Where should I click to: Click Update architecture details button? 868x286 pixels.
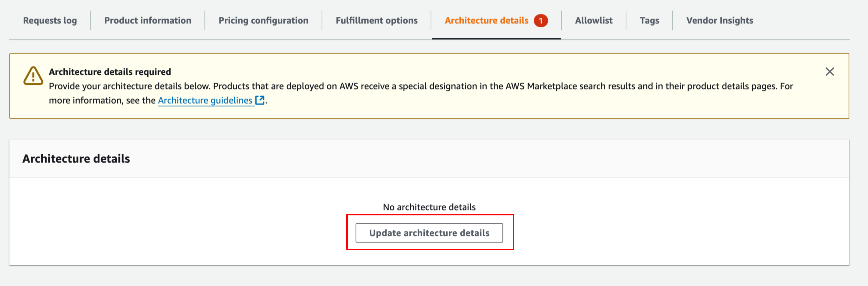[x=429, y=233]
